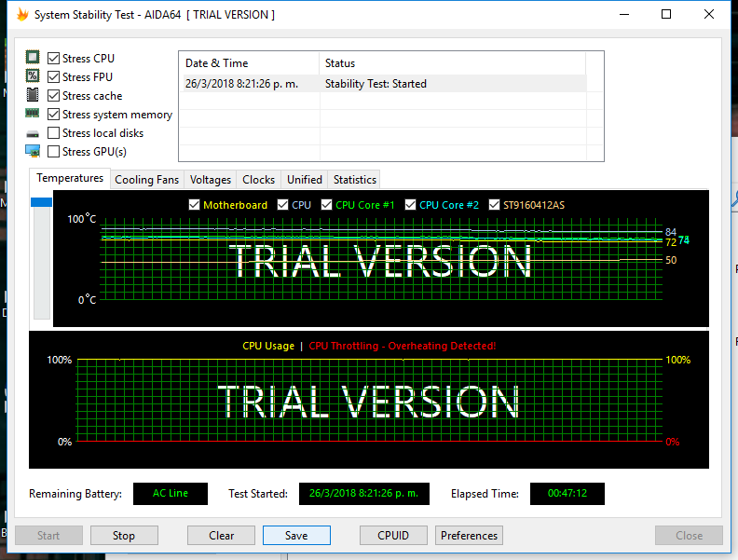The height and width of the screenshot is (560, 738).
Task: Open the Unified tab
Action: pos(305,180)
